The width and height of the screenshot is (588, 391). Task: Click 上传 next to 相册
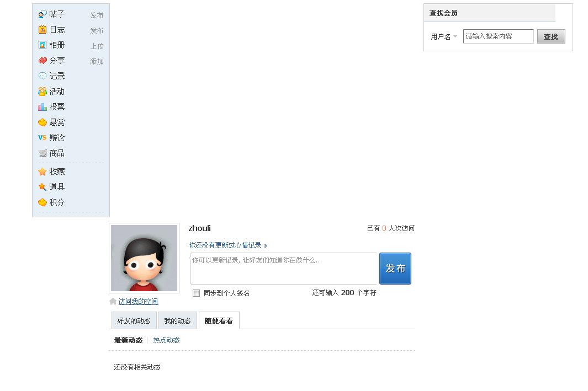tap(97, 46)
